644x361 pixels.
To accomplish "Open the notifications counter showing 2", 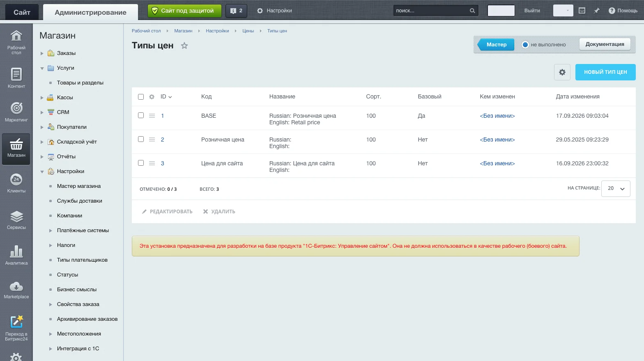I will click(x=237, y=11).
